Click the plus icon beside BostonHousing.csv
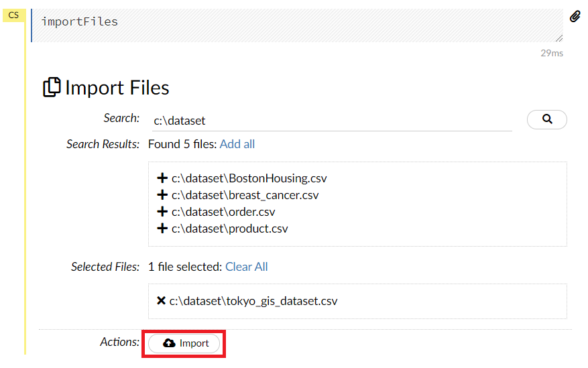The width and height of the screenshot is (588, 368). point(162,178)
